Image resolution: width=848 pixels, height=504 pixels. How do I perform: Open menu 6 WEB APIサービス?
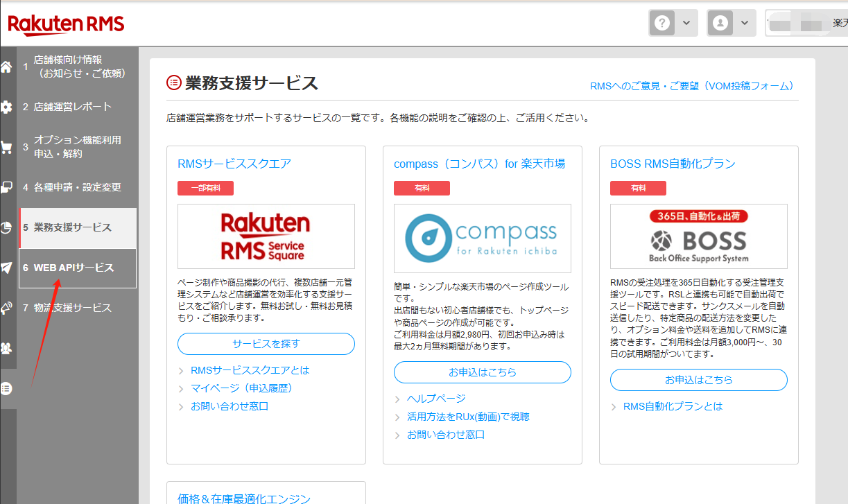click(77, 268)
